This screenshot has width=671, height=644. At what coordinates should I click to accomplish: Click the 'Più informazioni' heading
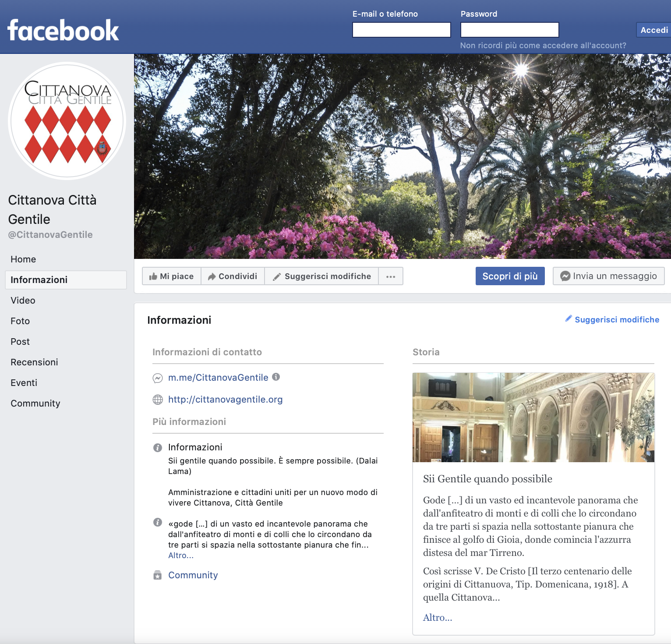(x=189, y=422)
